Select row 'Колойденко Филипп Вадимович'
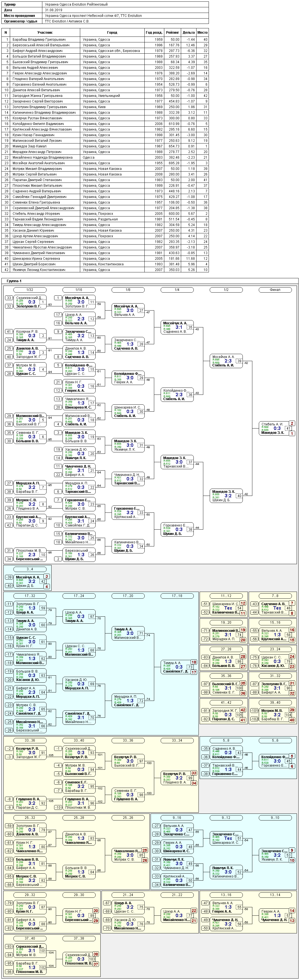Screen dimensions: 300x980 pos(105,124)
